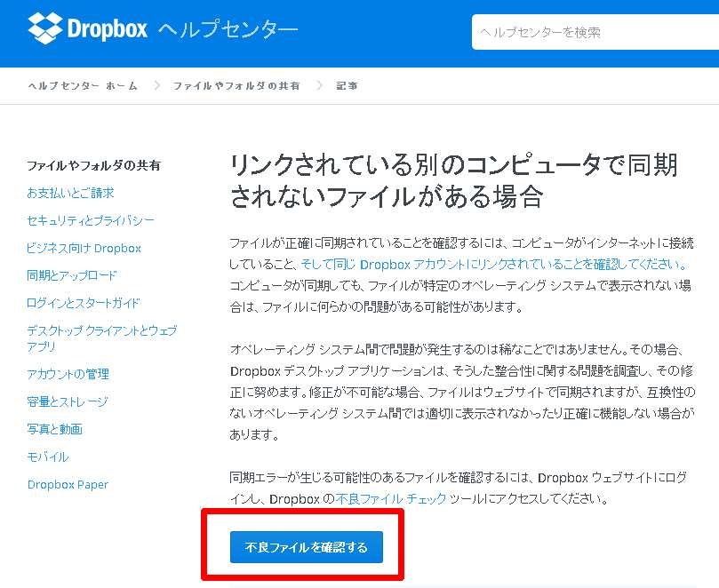
Task: Open アカウントの管理 sidebar category
Action: 68,374
